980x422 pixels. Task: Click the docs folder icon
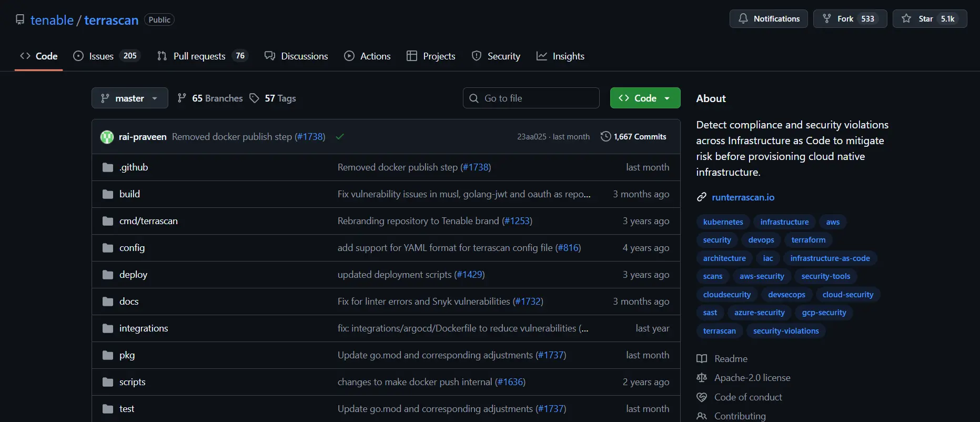(108, 302)
